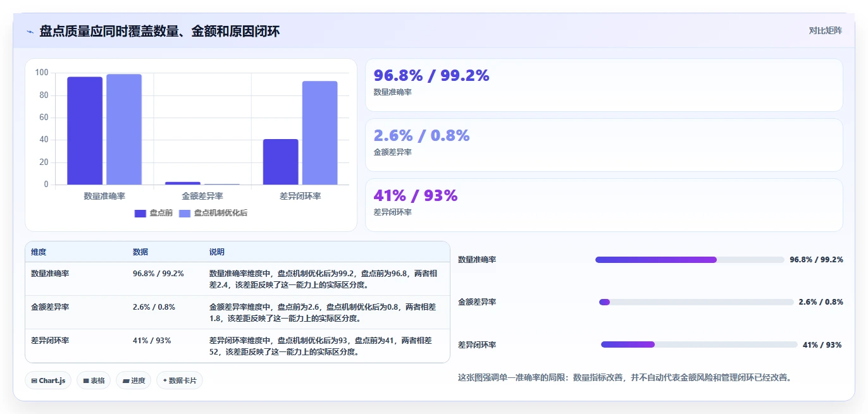The width and height of the screenshot is (868, 414).
Task: Click the 差异闭环率 description text in table
Action: 321,346
